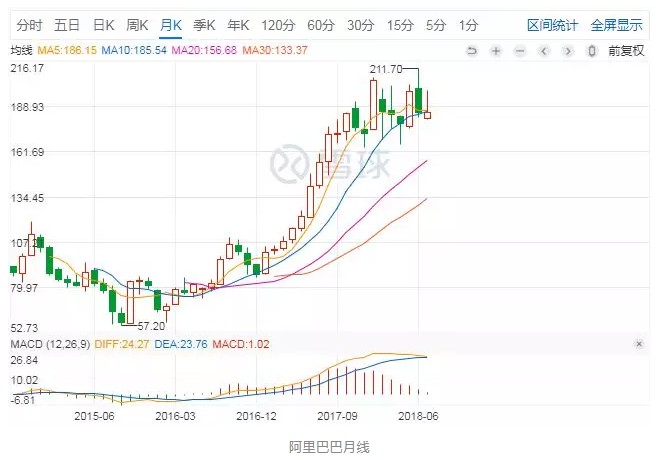
Task: Click the 2017-09 date axis label
Action: (x=337, y=416)
